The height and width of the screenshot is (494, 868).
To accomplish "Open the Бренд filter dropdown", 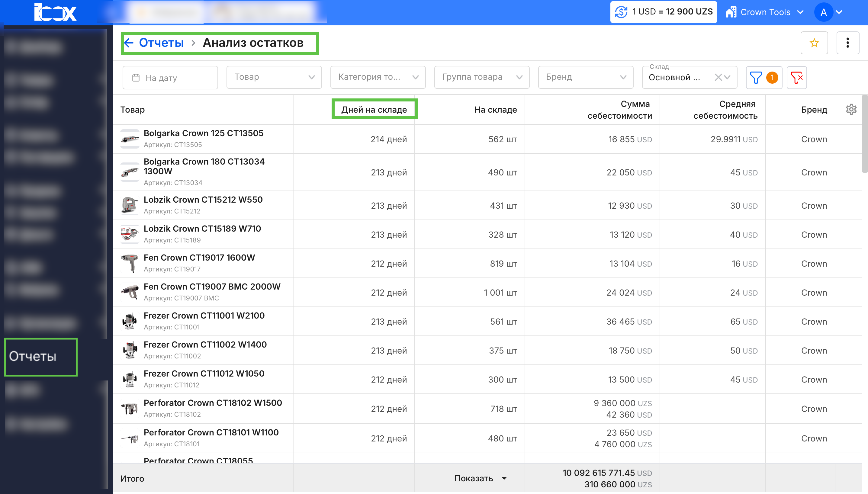I will (585, 77).
